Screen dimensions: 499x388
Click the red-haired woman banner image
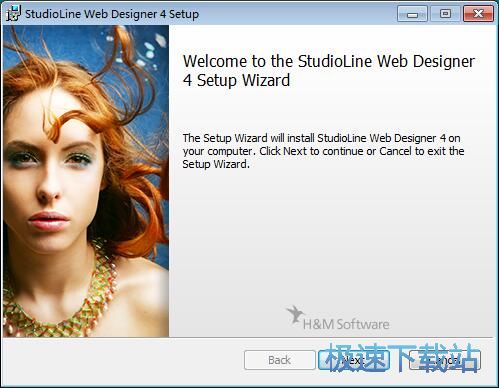[86, 181]
